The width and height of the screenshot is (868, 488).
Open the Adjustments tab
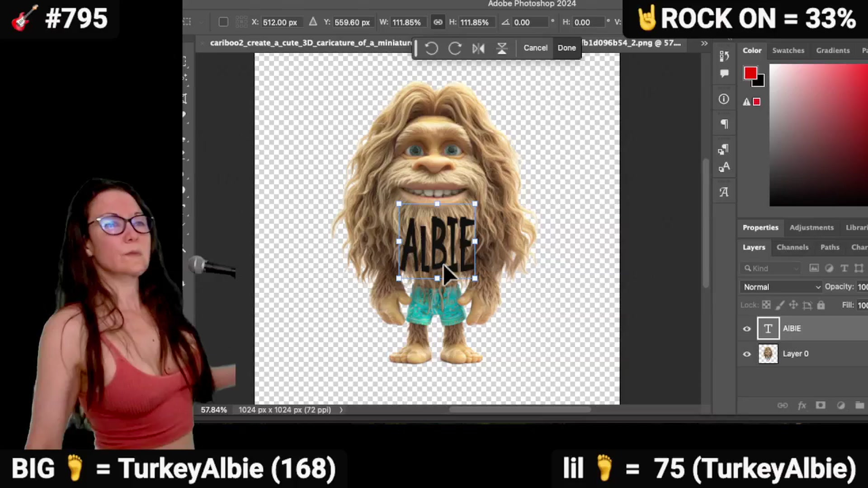pos(811,228)
